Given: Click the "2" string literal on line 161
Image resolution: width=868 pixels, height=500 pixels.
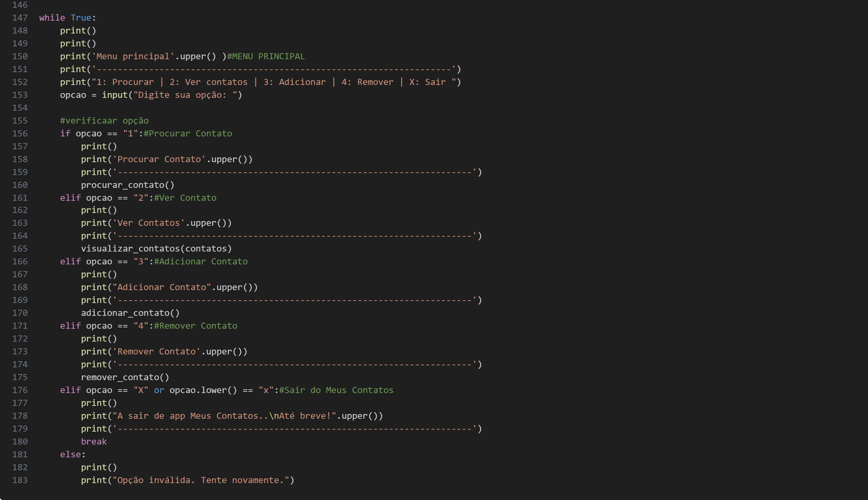Looking at the screenshot, I should [141, 198].
